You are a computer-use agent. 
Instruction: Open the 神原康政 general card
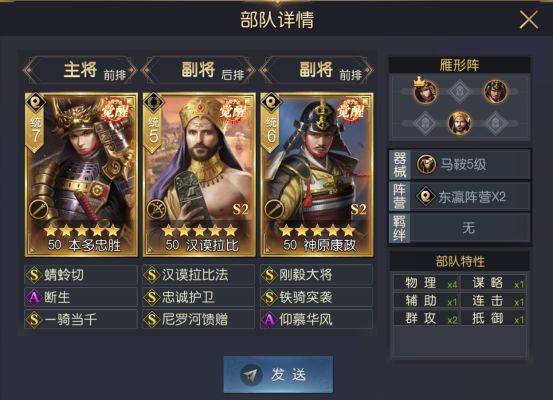(317, 175)
